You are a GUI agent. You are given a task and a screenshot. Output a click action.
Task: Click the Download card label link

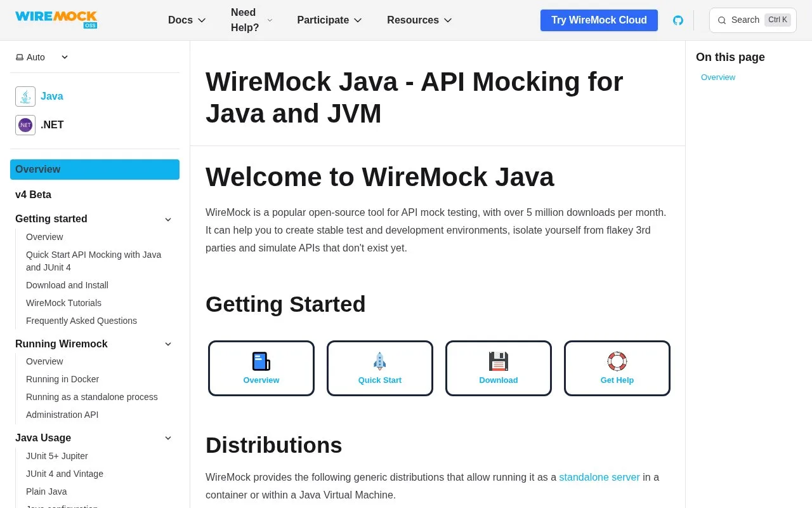pos(499,380)
